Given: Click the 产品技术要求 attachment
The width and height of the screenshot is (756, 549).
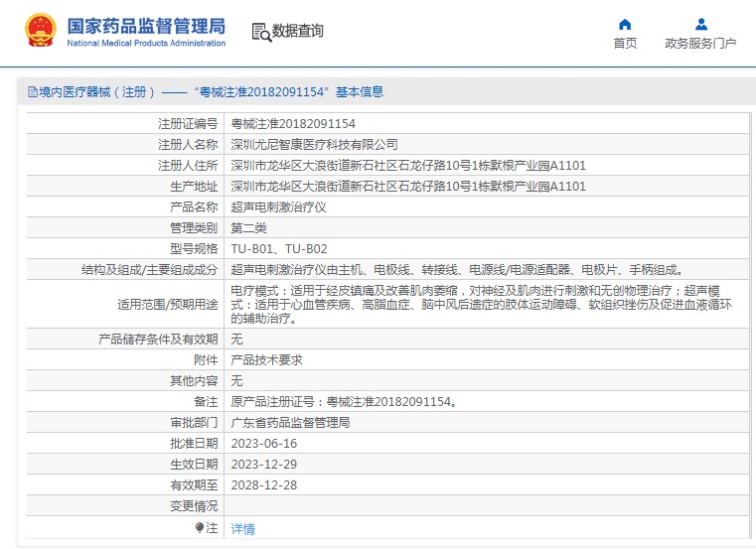Looking at the screenshot, I should pos(266,360).
